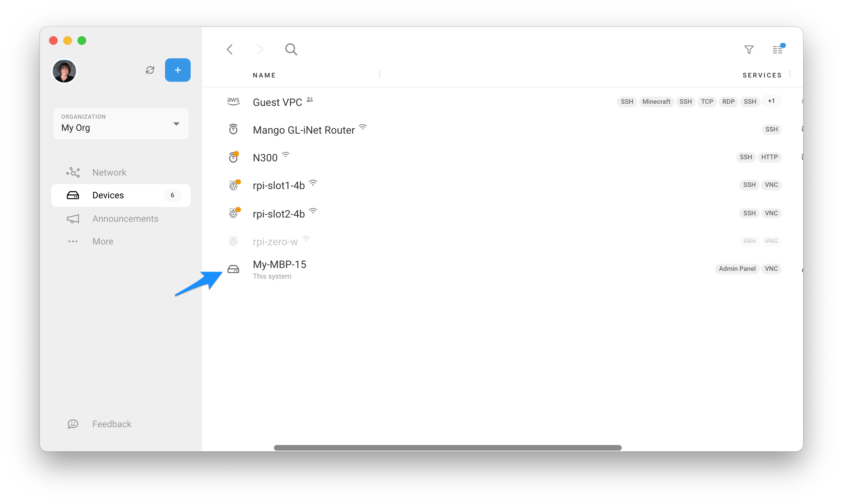The height and width of the screenshot is (504, 843).
Task: Click the wifi icon beside Mango GL-iNet Router
Action: (363, 127)
